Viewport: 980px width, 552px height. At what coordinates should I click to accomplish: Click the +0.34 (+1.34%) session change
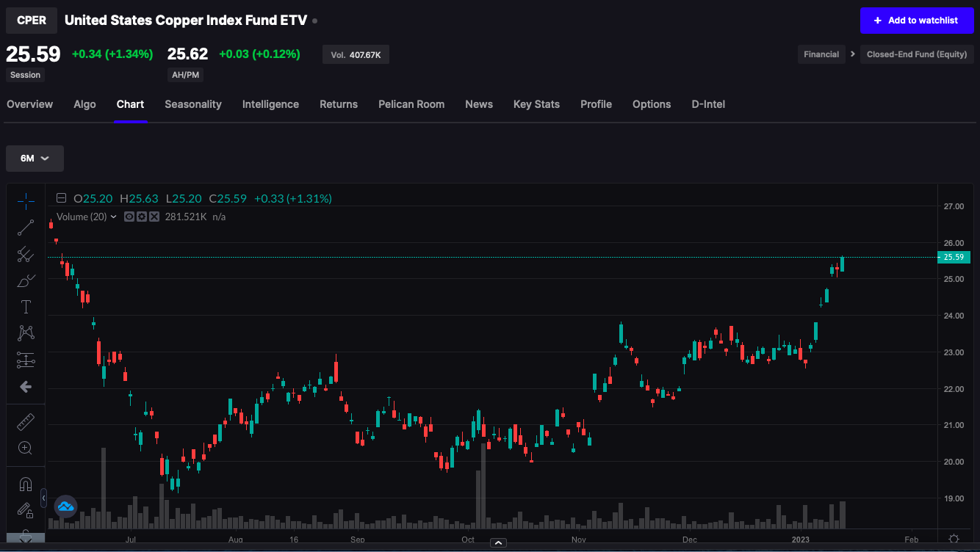[112, 54]
